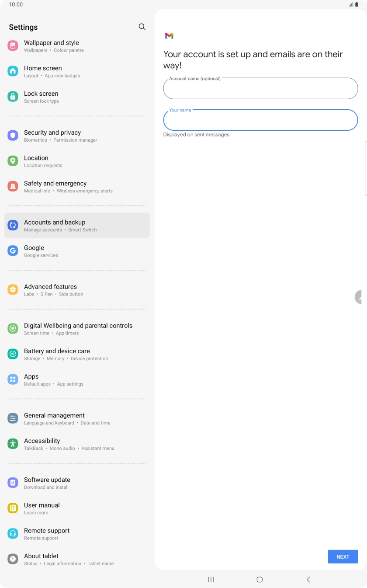
Task: Tap the Accessibility icon
Action: (x=13, y=444)
